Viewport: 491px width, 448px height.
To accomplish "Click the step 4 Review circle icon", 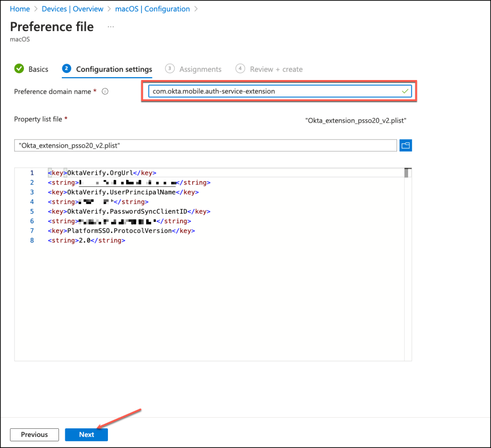I will tap(240, 69).
